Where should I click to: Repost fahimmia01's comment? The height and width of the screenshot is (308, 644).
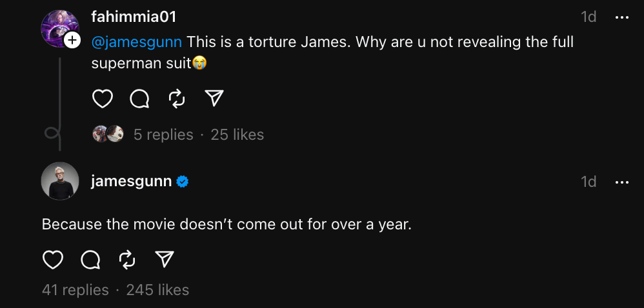tap(177, 99)
